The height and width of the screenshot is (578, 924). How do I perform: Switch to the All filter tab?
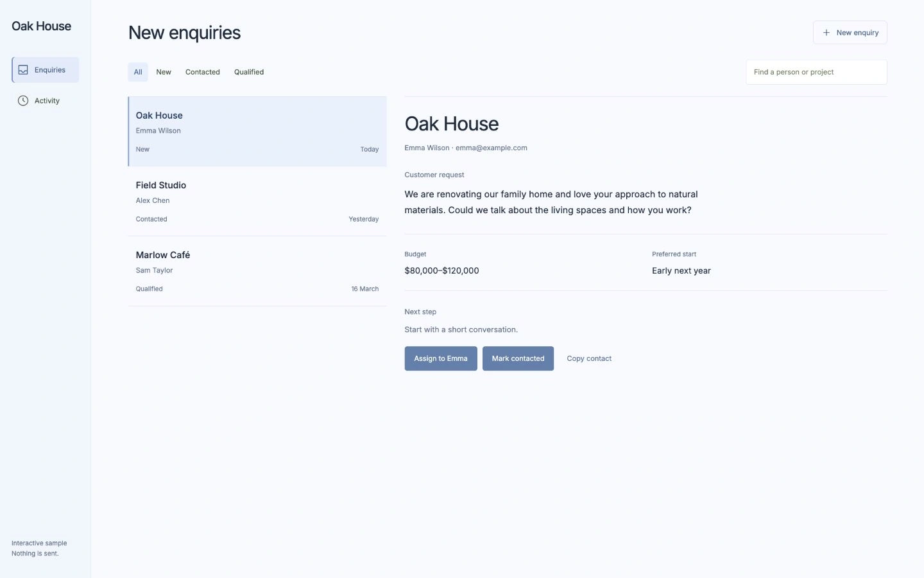click(138, 72)
